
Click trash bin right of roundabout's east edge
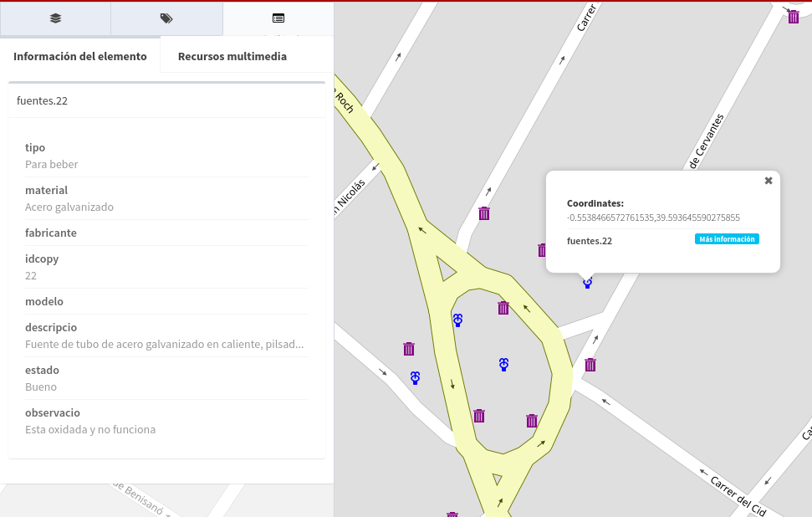tap(590, 365)
